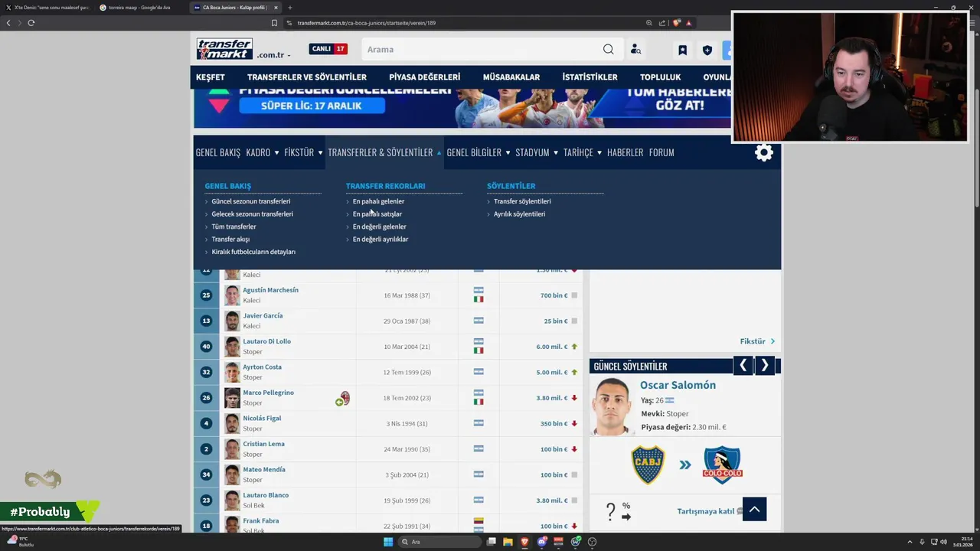Screen dimensions: 980x551
Task: Open Haberler club tab
Action: click(625, 152)
